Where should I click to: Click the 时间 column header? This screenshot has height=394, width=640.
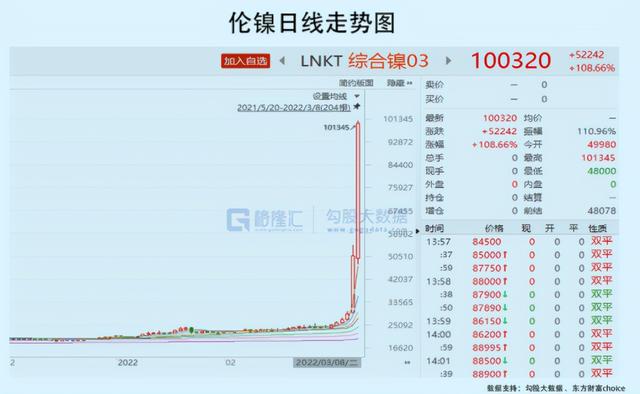point(434,228)
